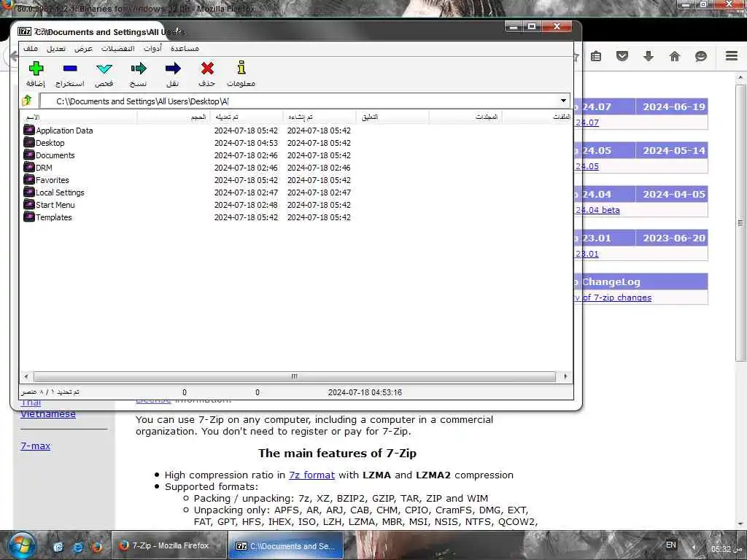Open the File (ملف) menu
This screenshot has width=747, height=560.
click(x=31, y=49)
